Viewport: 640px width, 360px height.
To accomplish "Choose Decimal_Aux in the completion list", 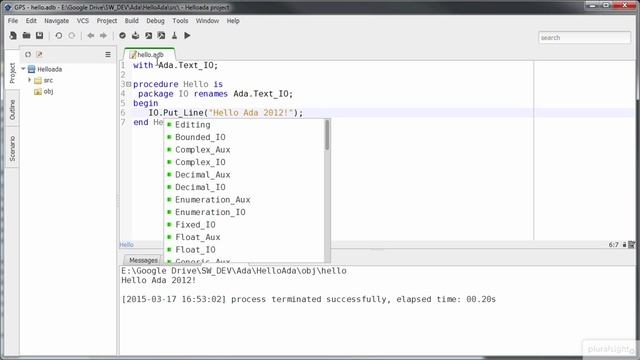I will [x=244, y=175].
